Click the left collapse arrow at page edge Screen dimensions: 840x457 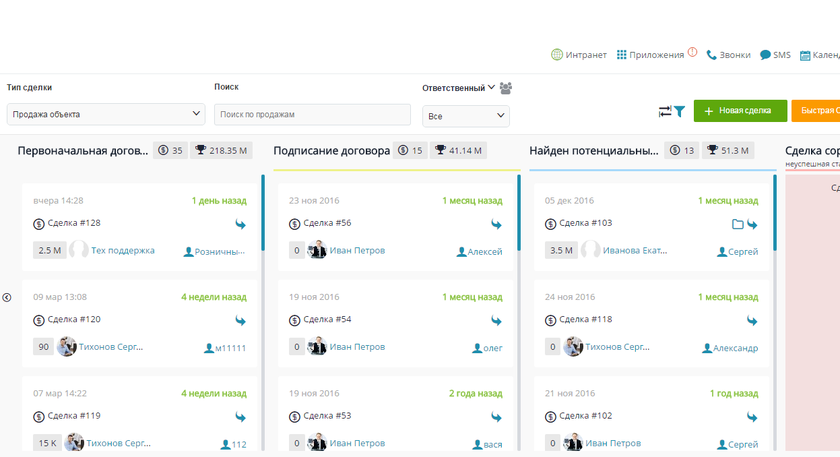[x=7, y=297]
